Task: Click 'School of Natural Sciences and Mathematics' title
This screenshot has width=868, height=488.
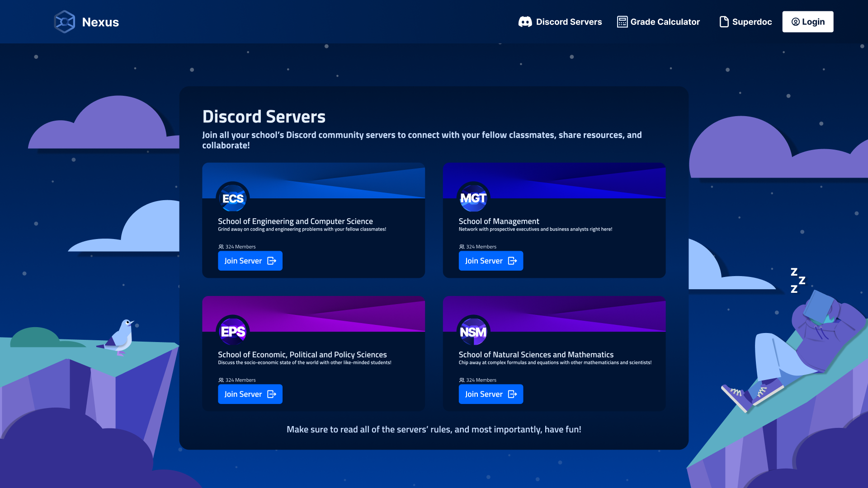Action: point(536,354)
